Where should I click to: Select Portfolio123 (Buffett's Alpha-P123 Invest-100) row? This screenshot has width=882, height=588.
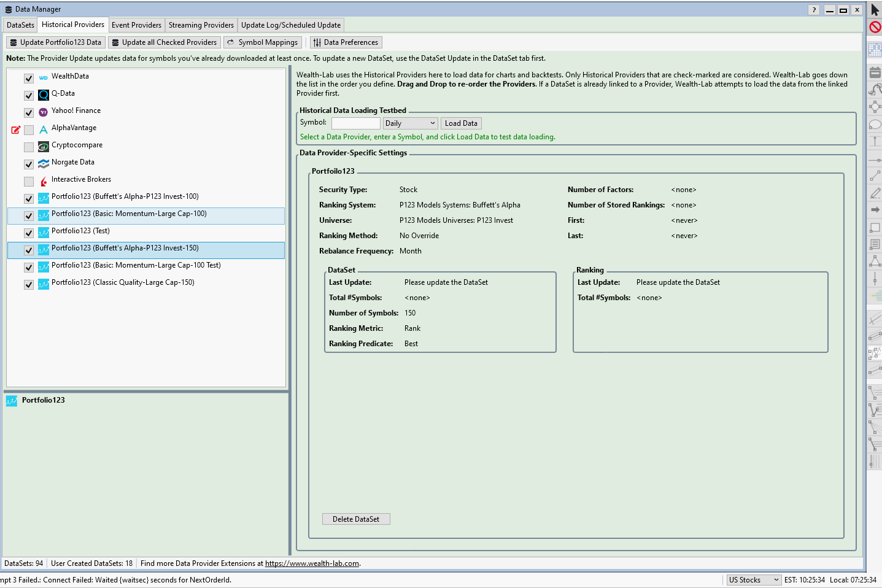click(146, 198)
